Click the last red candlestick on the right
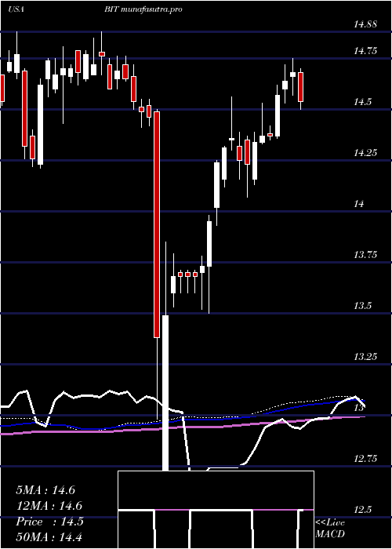392x549 pixels. coord(300,87)
